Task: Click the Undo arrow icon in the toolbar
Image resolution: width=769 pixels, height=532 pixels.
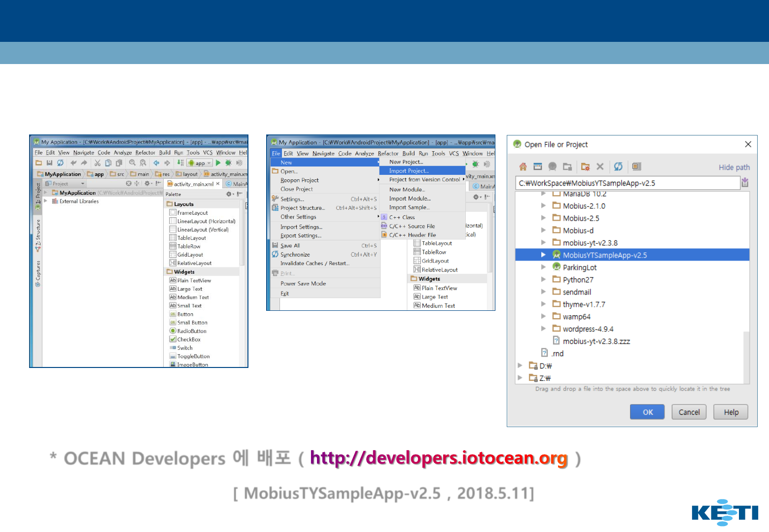Action: [x=73, y=163]
